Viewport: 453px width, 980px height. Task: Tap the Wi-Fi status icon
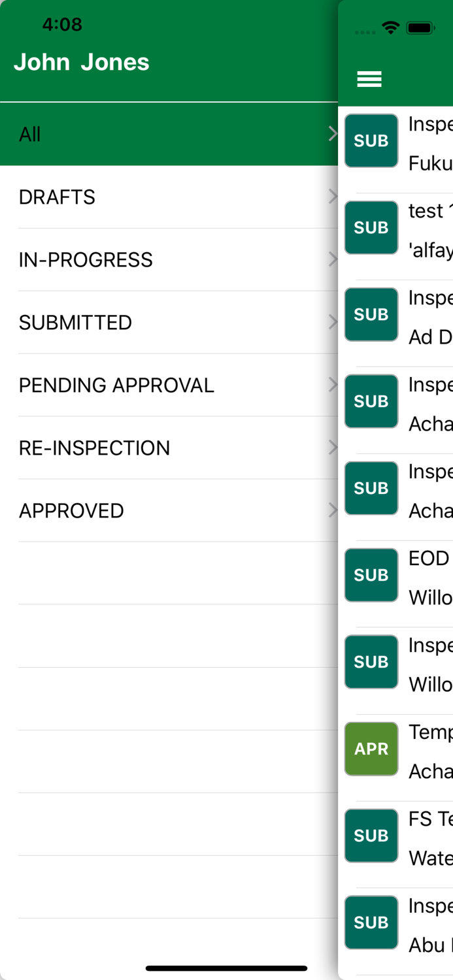(x=391, y=27)
